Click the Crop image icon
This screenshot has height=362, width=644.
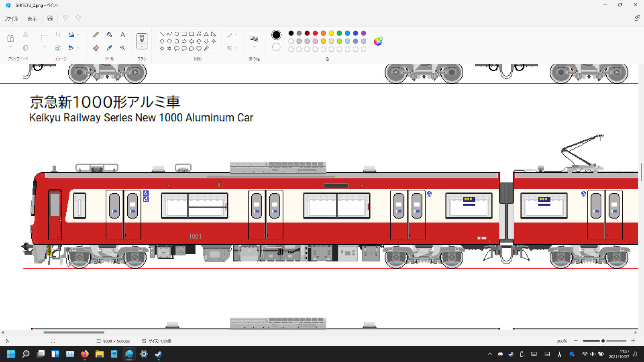click(x=58, y=35)
